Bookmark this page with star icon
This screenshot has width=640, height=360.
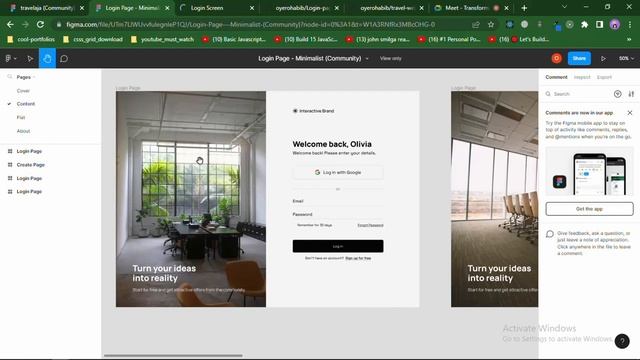491,25
